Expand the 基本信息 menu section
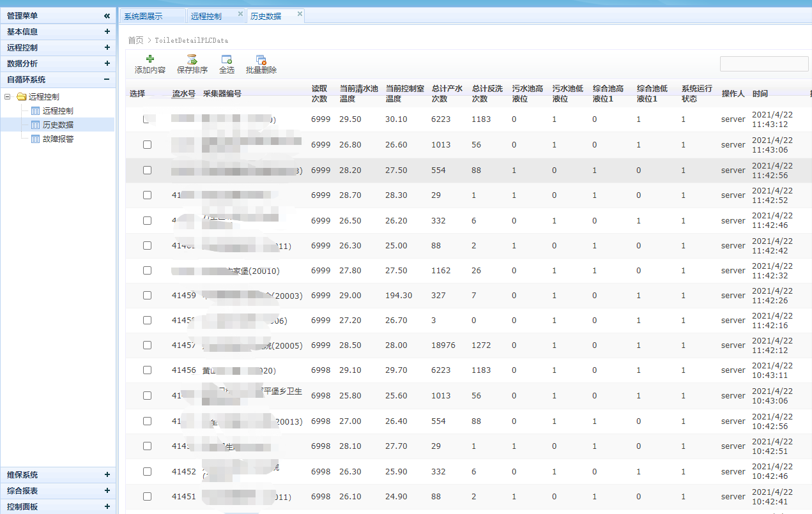Image resolution: width=812 pixels, height=514 pixels. tap(107, 31)
